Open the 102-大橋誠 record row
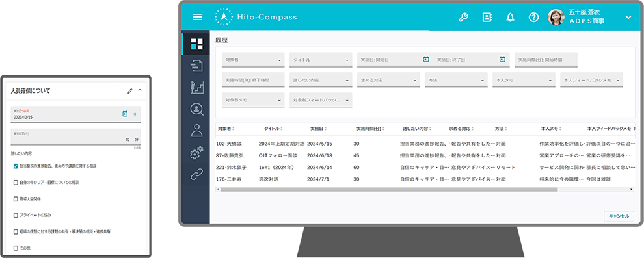The height and width of the screenshot is (258, 644). click(425, 144)
